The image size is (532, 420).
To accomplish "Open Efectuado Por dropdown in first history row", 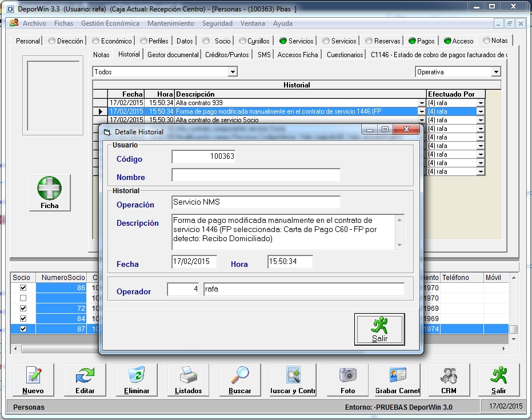I will 481,103.
